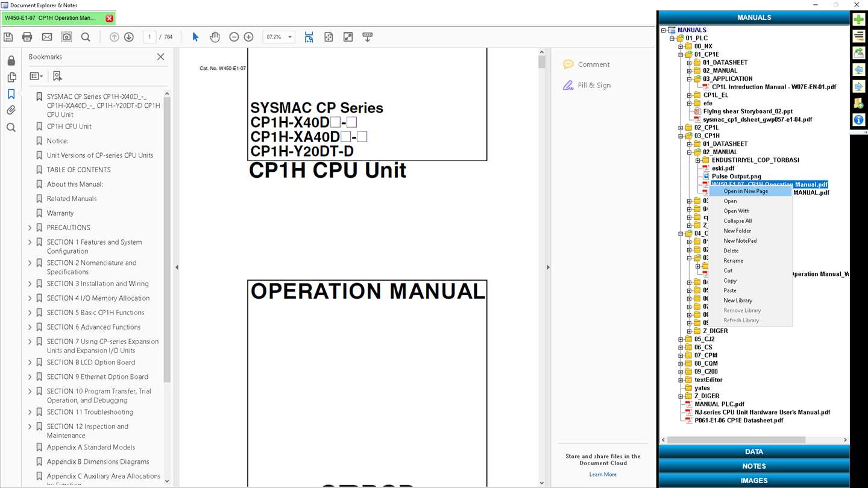The image size is (868, 488).
Task: Expand the 02_CP1L folder node
Action: [681, 128]
